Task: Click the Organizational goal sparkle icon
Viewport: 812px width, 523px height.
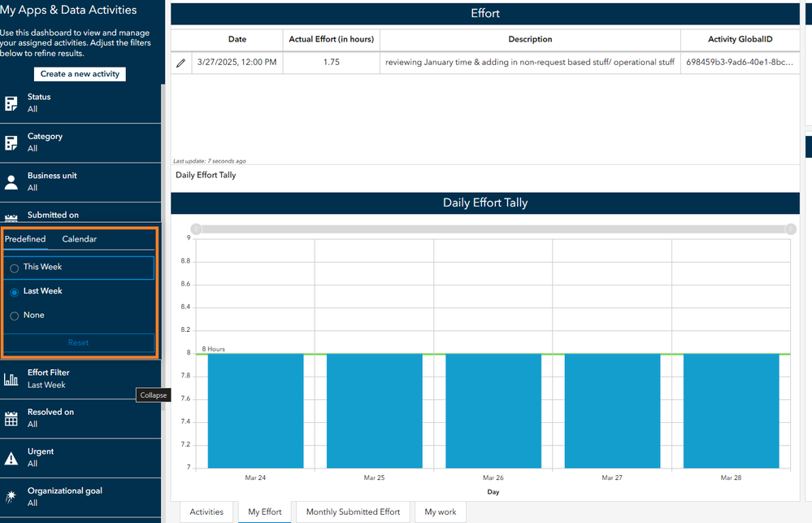Action: click(11, 497)
